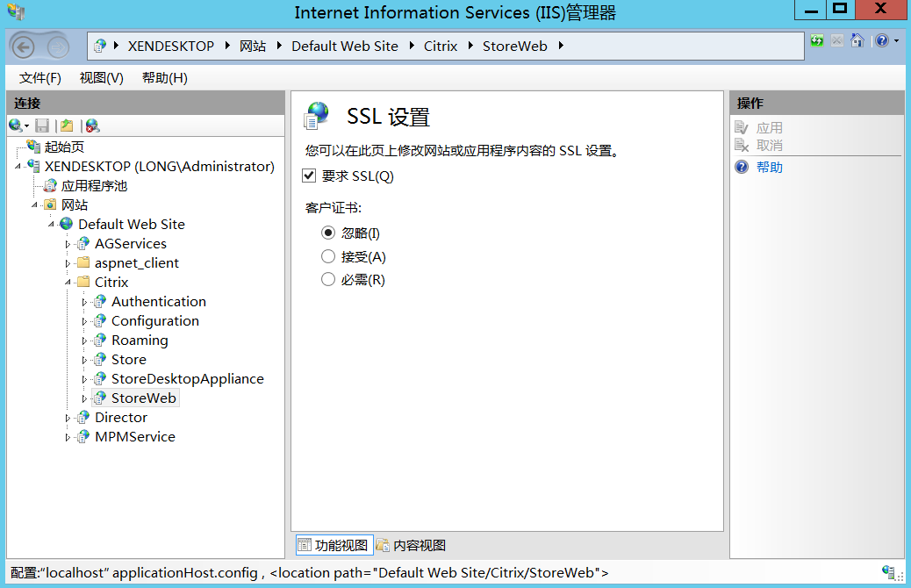Viewport: 911px width, 588px height.
Task: Click the blue help question mark icon
Action: coord(882,40)
